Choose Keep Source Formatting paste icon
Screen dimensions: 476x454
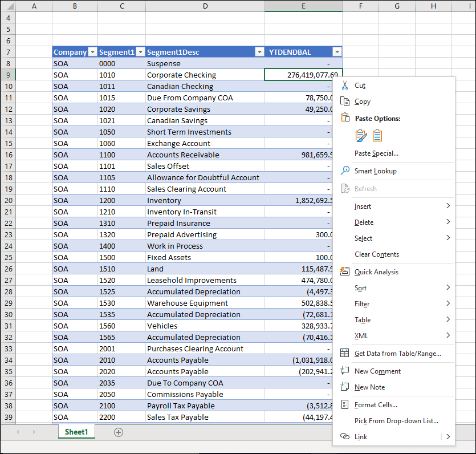coord(361,135)
